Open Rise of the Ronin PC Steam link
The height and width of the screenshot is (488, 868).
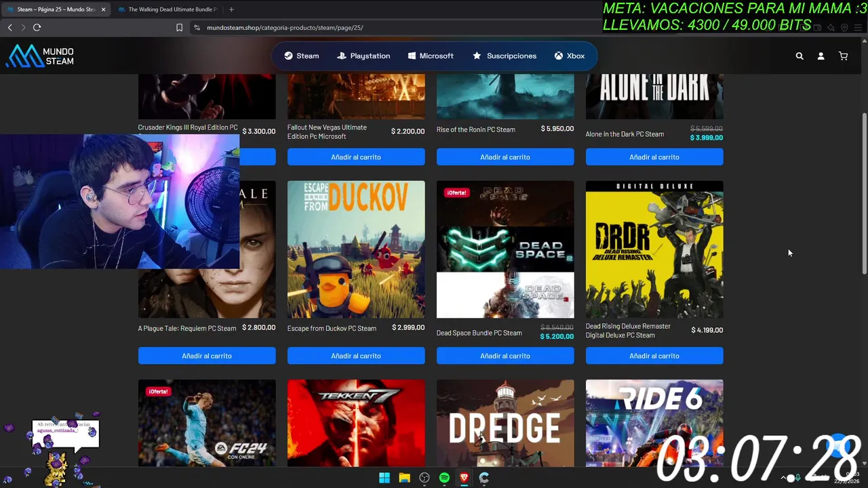476,129
